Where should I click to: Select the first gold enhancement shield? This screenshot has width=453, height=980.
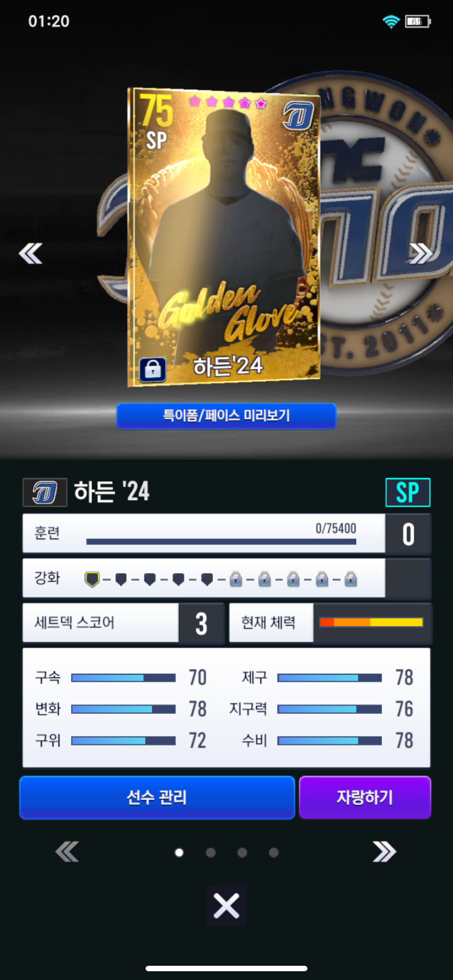(92, 579)
